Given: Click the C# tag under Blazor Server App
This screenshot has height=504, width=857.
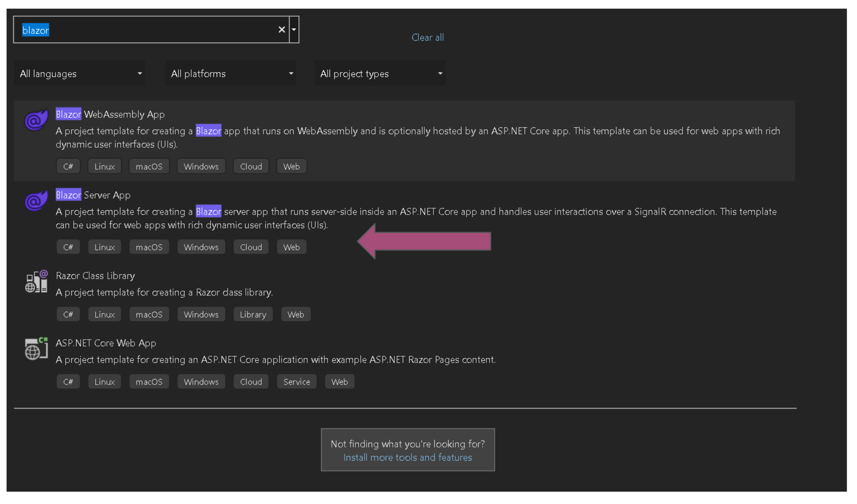Looking at the screenshot, I should [68, 247].
